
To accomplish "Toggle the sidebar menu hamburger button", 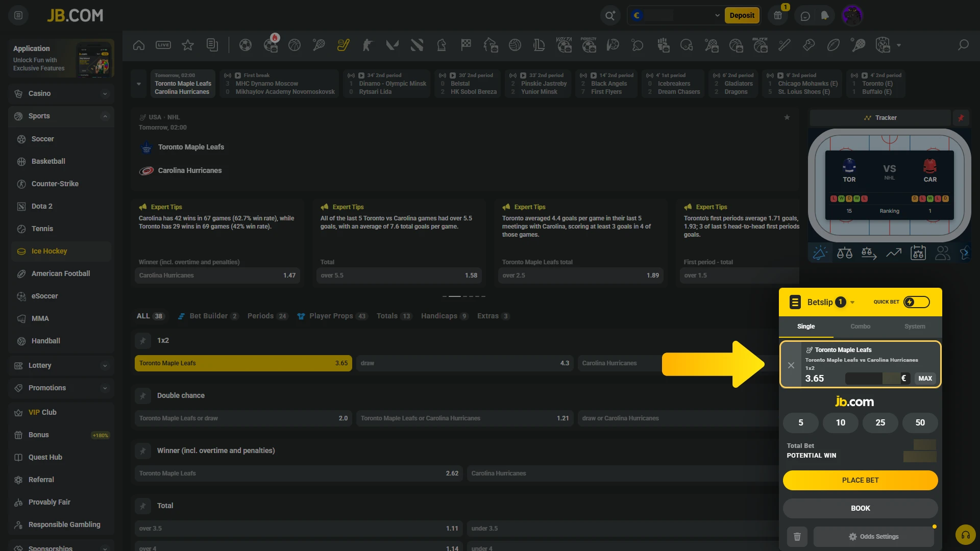I will click(18, 15).
